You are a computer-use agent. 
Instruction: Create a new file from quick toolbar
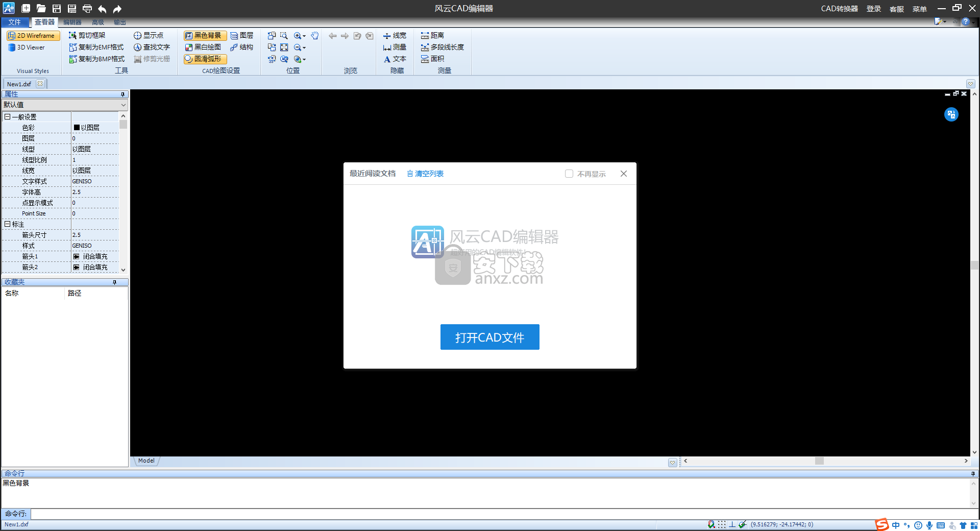point(26,8)
